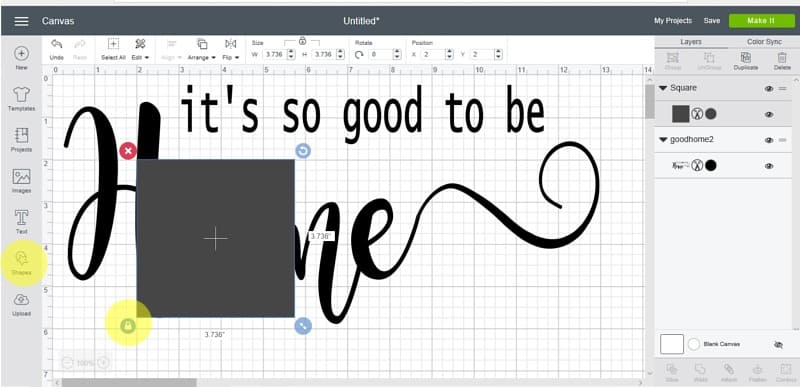
Task: Click the UnGroup icon
Action: pos(709,61)
